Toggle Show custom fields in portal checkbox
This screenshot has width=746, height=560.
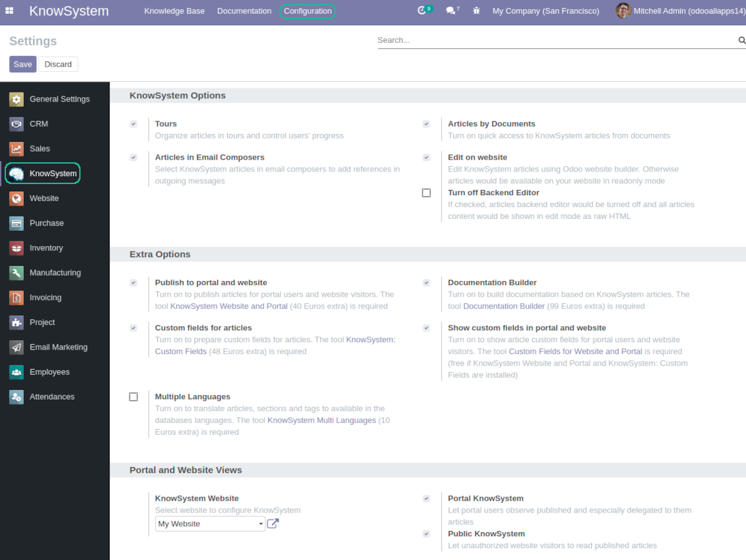[x=426, y=328]
